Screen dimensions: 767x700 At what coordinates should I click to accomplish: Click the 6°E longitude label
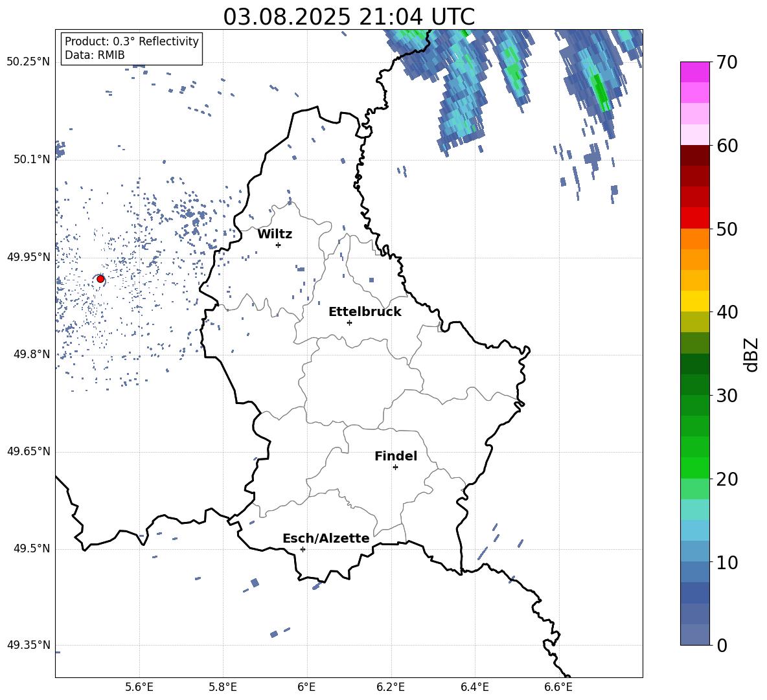[306, 687]
